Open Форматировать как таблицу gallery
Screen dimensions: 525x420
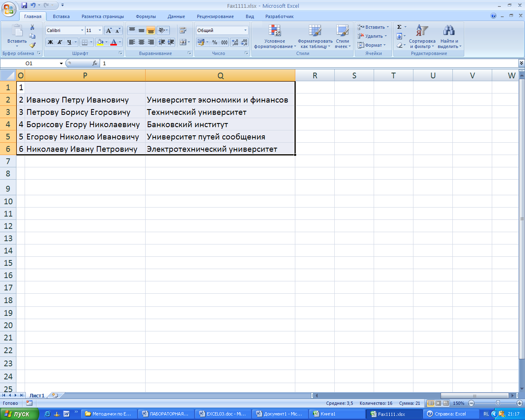point(315,37)
